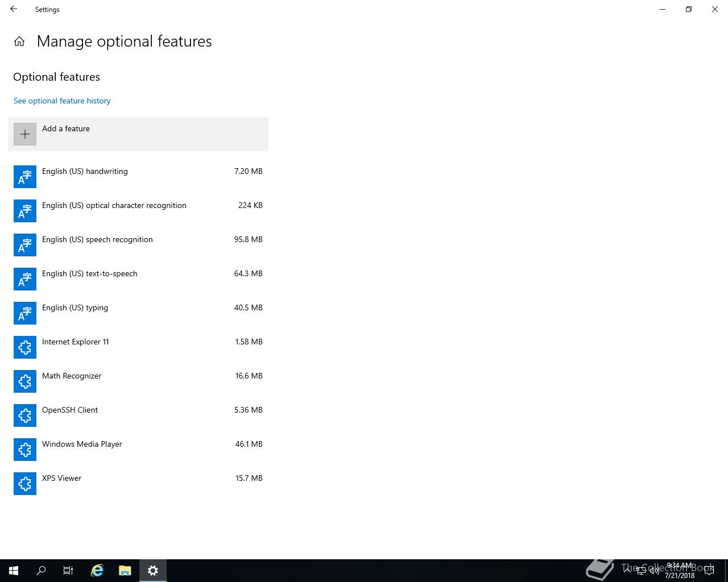
Task: Click the 95.8 MB size value
Action: coord(249,239)
